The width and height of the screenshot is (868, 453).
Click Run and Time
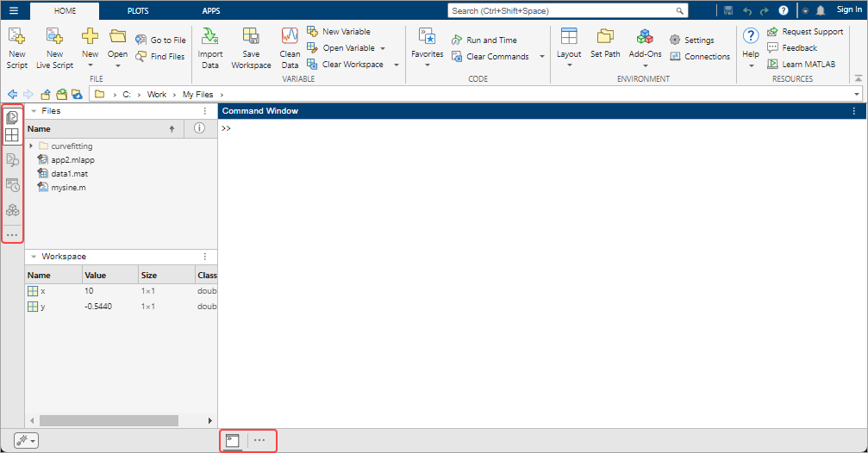(x=484, y=40)
